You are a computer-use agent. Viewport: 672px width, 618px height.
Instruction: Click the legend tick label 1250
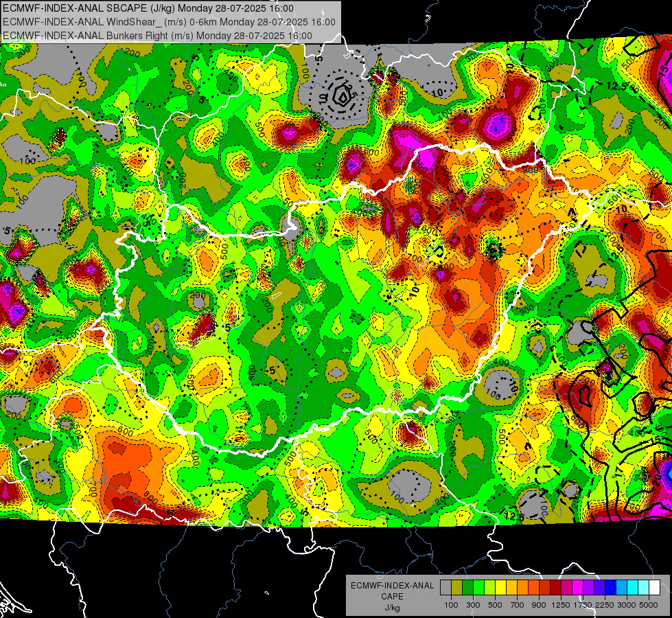coord(561,605)
